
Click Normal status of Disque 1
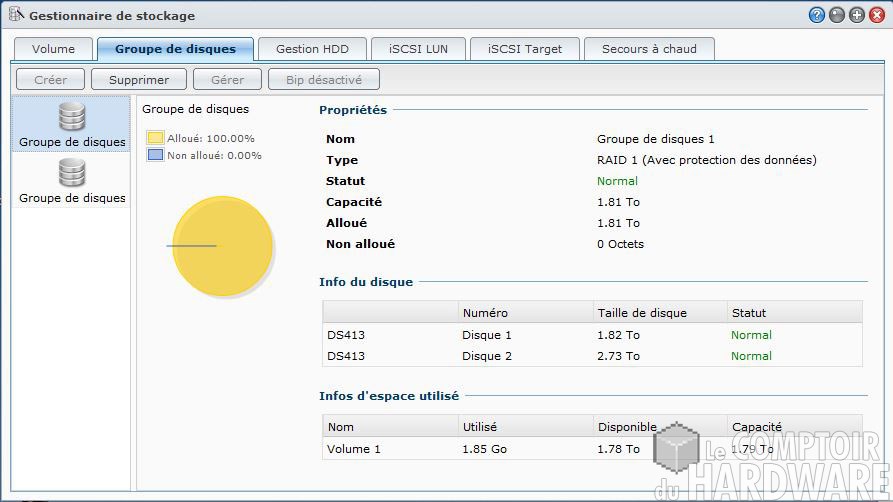point(751,335)
